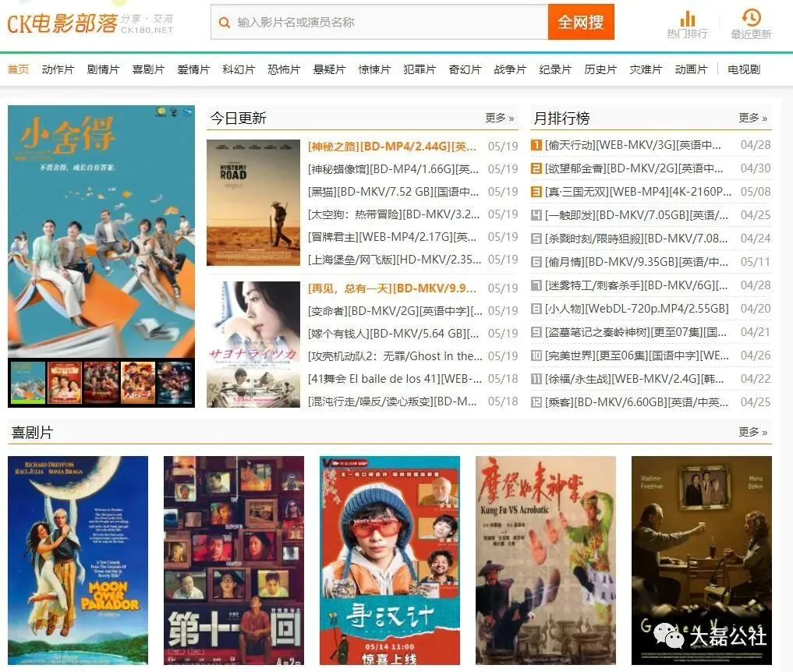Image resolution: width=793 pixels, height=672 pixels.
Task: Click rank 6 badge for 偷月情
Action: tap(536, 262)
